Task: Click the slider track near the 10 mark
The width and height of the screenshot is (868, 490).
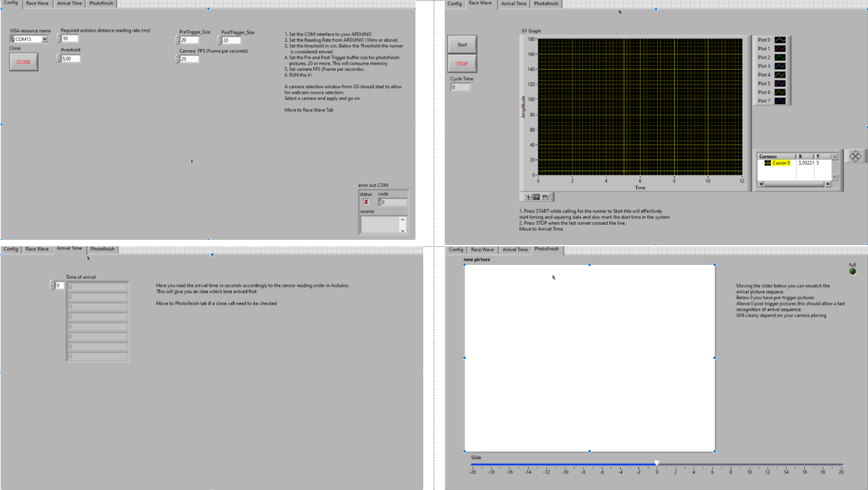Action: click(x=749, y=465)
